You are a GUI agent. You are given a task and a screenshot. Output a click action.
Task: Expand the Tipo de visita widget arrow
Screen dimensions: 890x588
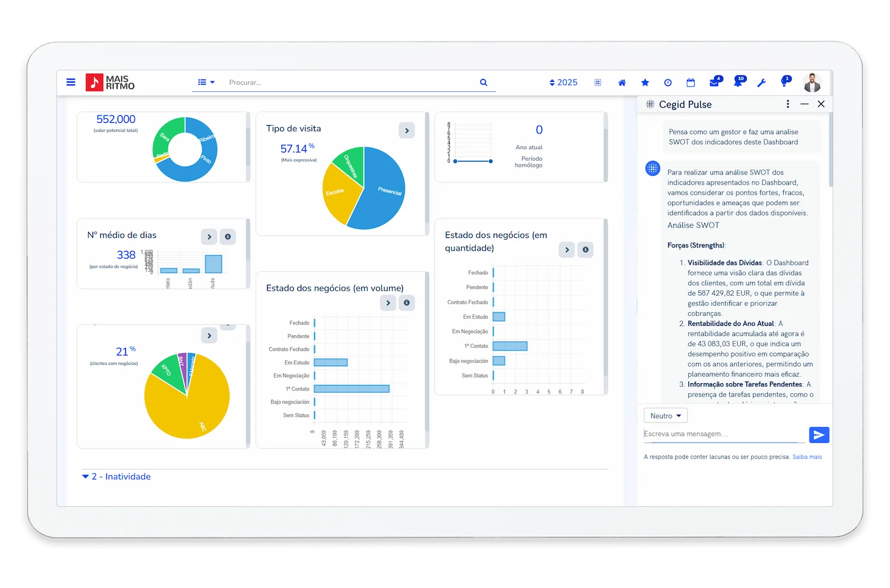point(406,131)
